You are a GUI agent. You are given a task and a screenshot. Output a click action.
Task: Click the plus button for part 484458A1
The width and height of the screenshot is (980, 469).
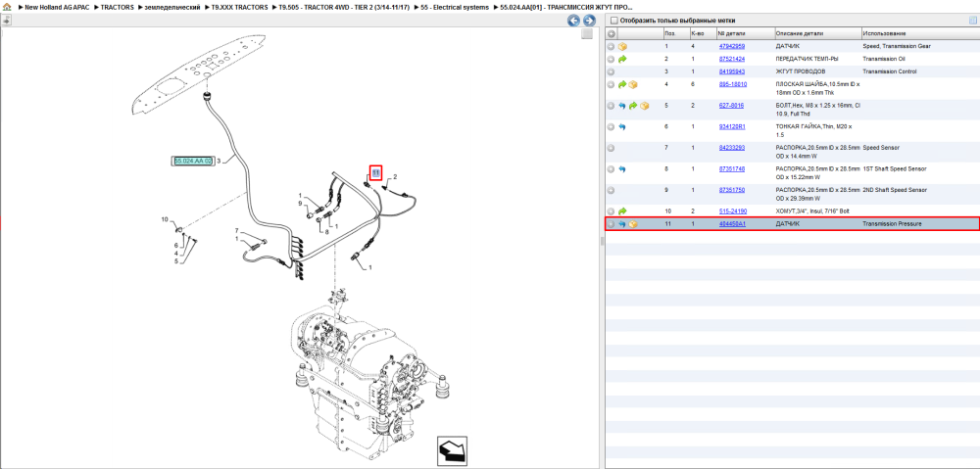[612, 224]
